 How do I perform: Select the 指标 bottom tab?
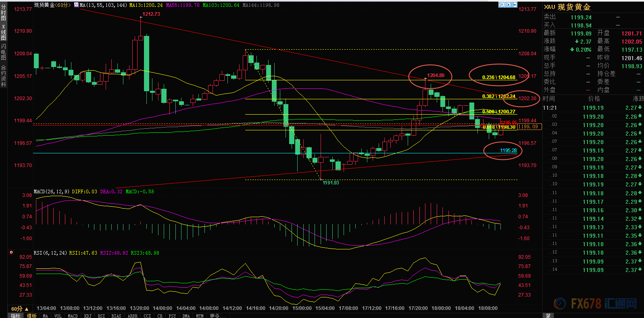[15, 316]
